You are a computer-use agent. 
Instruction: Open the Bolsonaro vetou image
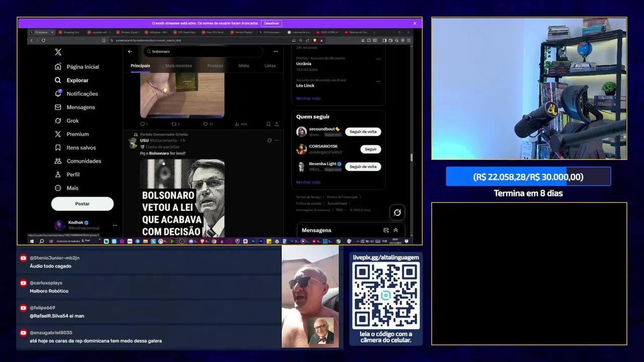(x=182, y=198)
